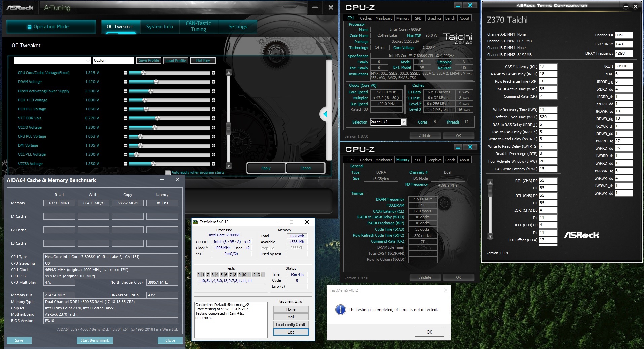The image size is (644, 349).
Task: Decrease VCC PLL Voltage with minus icon
Action: tap(126, 155)
